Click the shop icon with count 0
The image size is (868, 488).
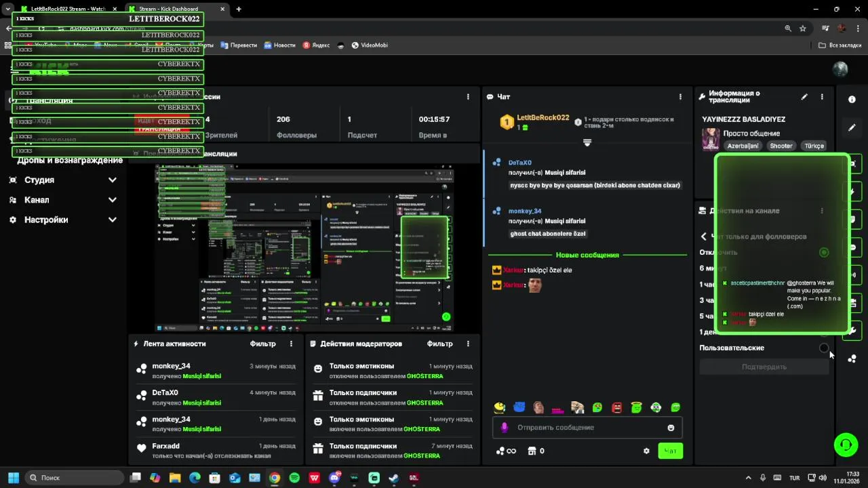[536, 451]
